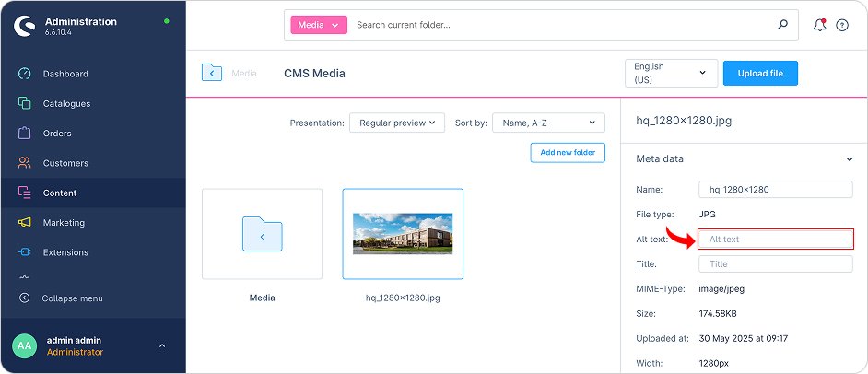Open the Media search type dropdown
This screenshot has width=868, height=374.
[319, 26]
